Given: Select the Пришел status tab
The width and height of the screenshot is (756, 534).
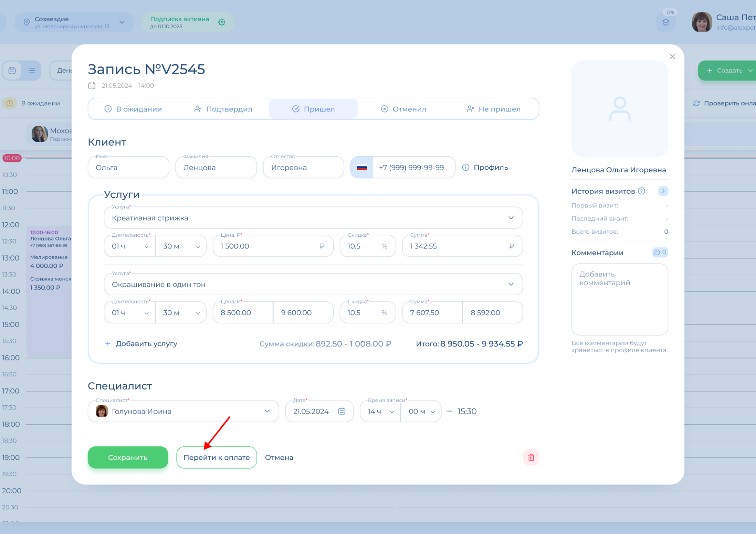Looking at the screenshot, I should (x=313, y=109).
